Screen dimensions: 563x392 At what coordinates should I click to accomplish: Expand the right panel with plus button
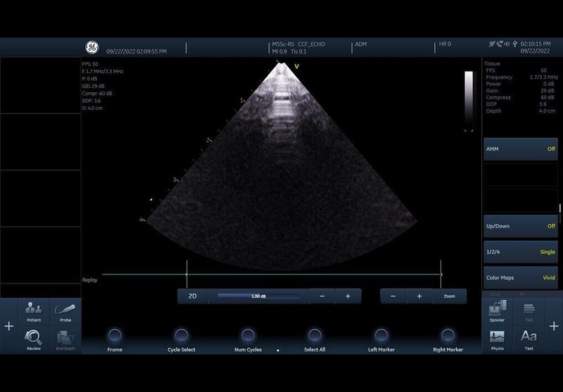coord(554,327)
